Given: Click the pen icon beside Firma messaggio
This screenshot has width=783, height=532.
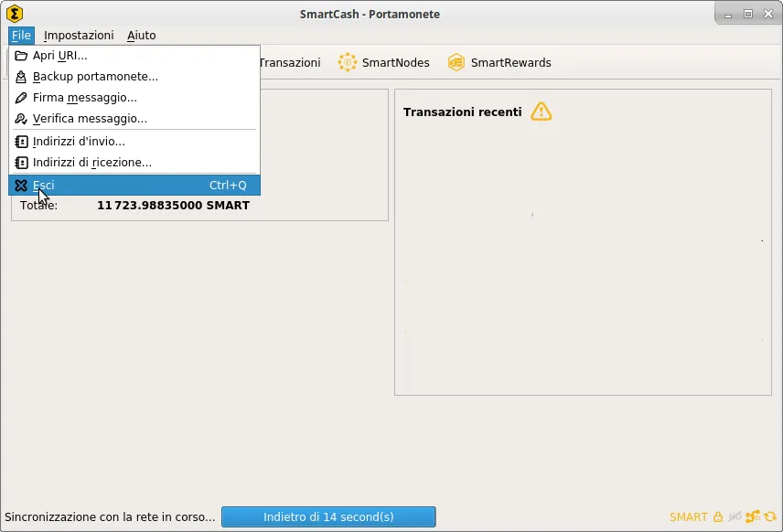Looking at the screenshot, I should (21, 98).
